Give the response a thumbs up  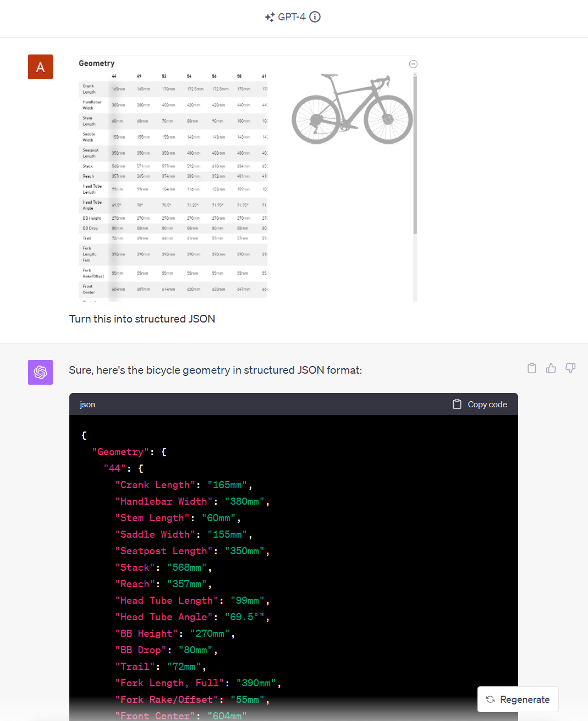pos(551,368)
